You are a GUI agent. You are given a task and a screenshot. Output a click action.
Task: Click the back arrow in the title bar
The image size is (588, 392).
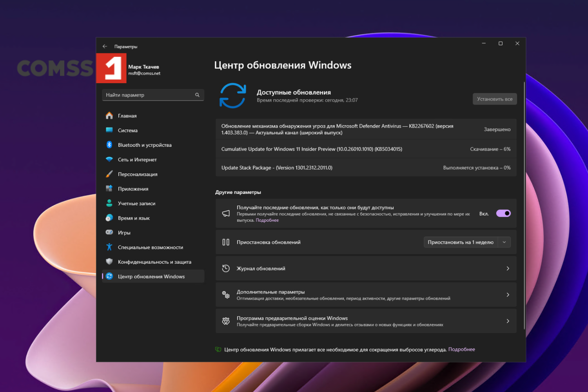pyautogui.click(x=105, y=46)
